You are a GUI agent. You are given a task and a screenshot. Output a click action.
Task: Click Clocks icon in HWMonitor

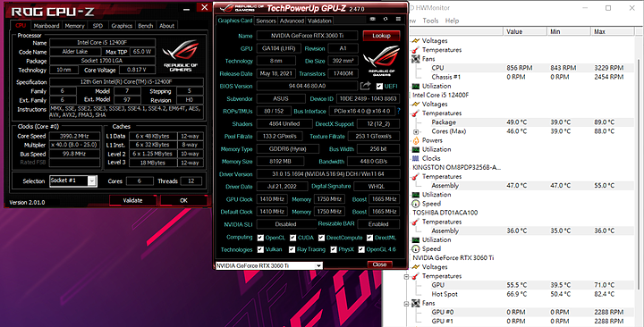click(x=416, y=158)
